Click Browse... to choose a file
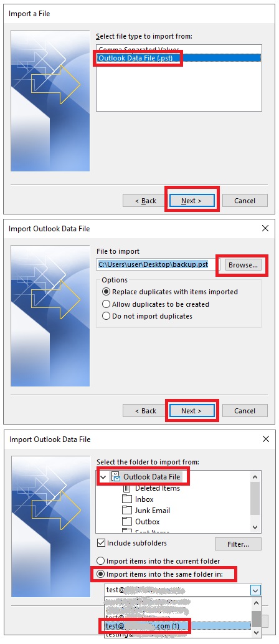The width and height of the screenshot is (279, 644). (x=244, y=265)
